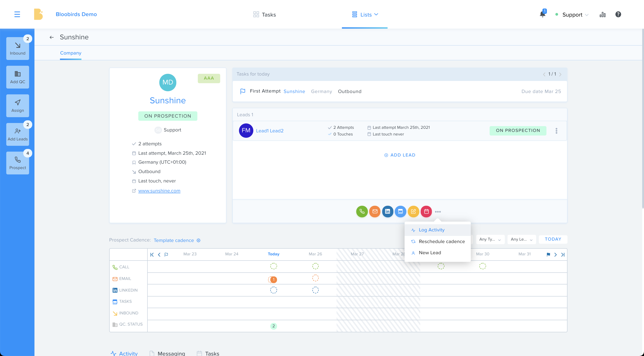Switch to the Activity tab

[x=124, y=353]
